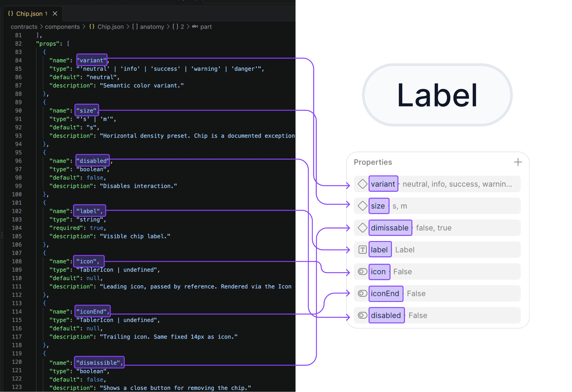Open the size property row with s, m
This screenshot has width=572, height=392.
tap(437, 206)
